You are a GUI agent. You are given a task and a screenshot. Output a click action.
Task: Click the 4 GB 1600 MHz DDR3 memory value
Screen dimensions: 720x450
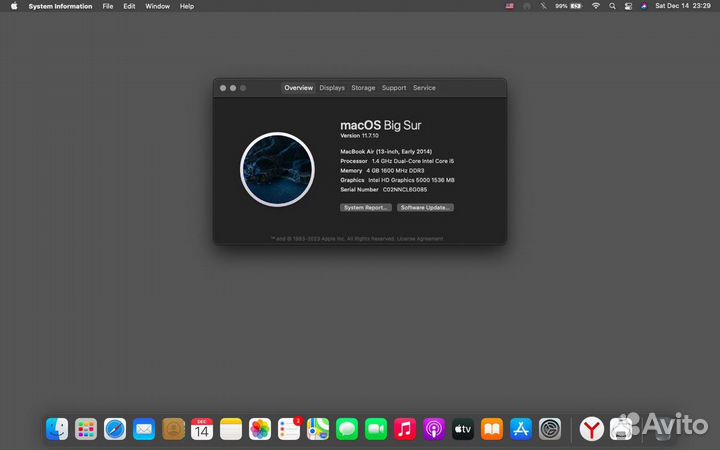click(x=395, y=171)
